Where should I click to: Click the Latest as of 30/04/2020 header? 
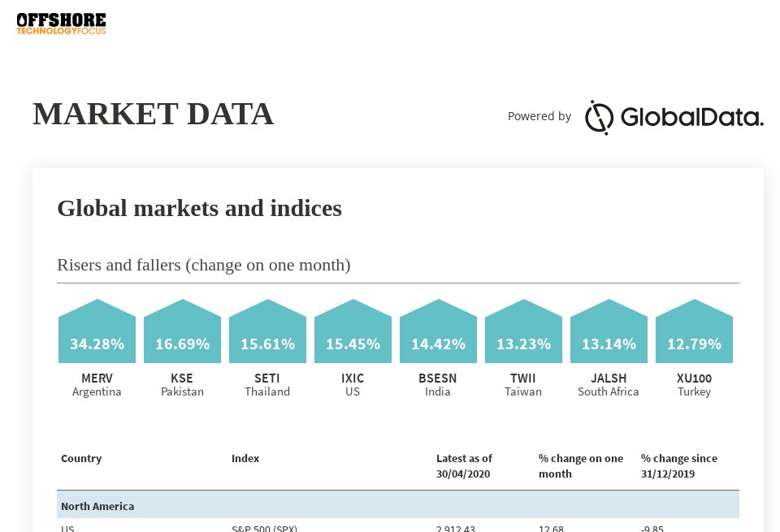(464, 465)
